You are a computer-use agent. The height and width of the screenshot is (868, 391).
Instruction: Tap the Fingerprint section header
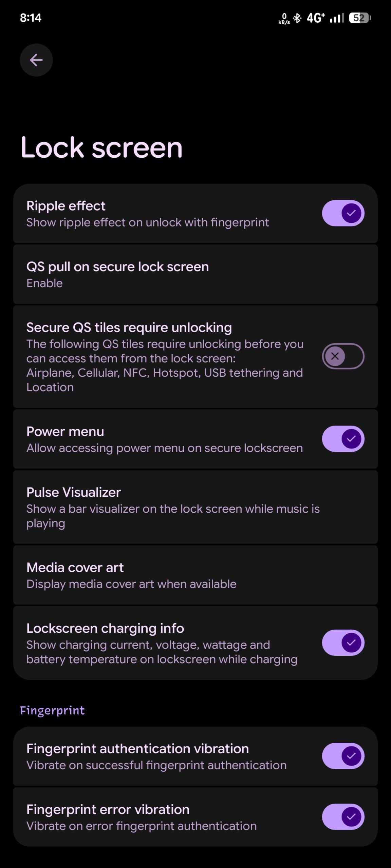click(52, 710)
